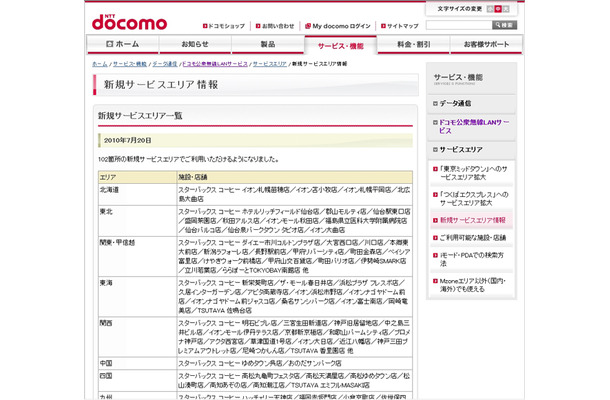Image resolution: width=610 pixels, height=400 pixels.
Task: Select the small text size button
Action: pos(490,9)
